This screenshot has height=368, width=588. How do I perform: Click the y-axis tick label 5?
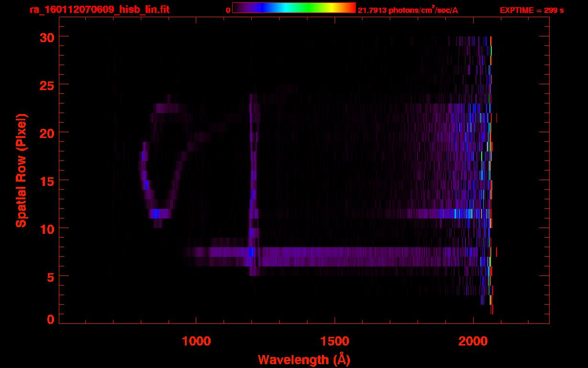(50, 276)
